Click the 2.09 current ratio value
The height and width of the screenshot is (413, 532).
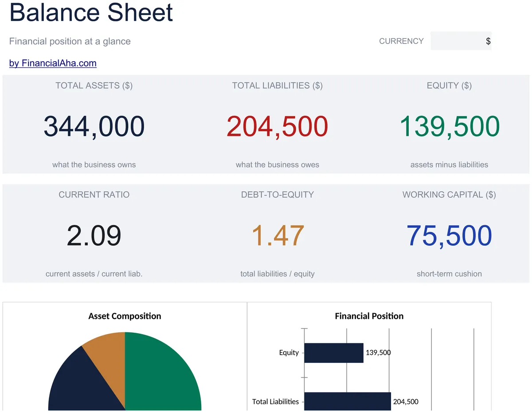94,236
